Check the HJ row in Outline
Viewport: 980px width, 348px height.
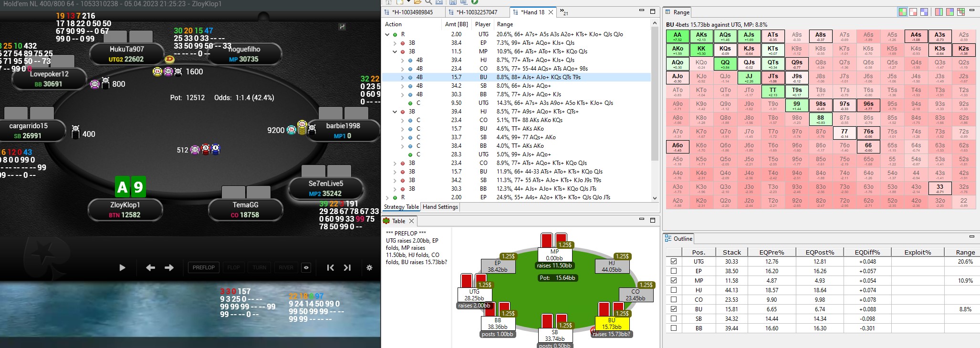pyautogui.click(x=674, y=290)
